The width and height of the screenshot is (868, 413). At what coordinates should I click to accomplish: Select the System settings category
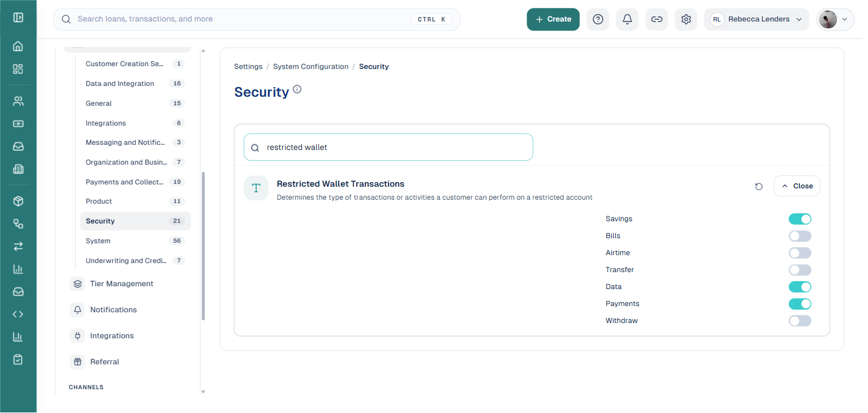tap(135, 241)
